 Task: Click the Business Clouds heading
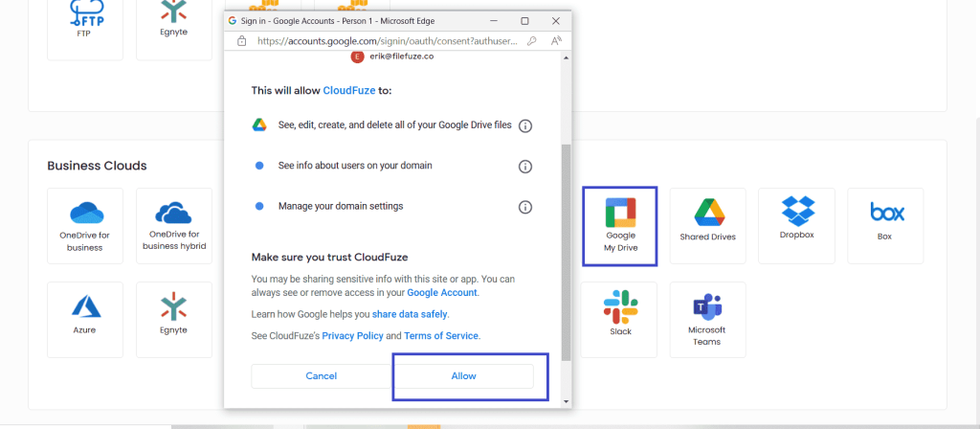97,166
